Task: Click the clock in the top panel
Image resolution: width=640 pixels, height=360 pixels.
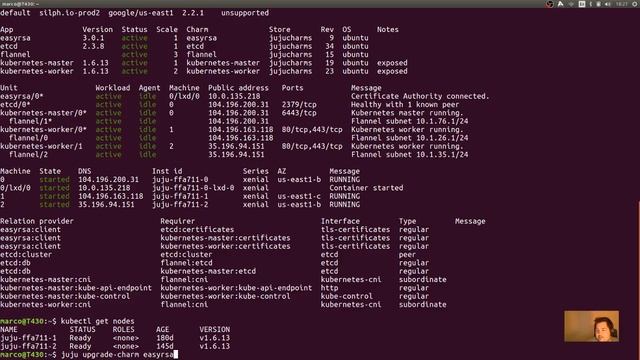Action: click(x=622, y=4)
